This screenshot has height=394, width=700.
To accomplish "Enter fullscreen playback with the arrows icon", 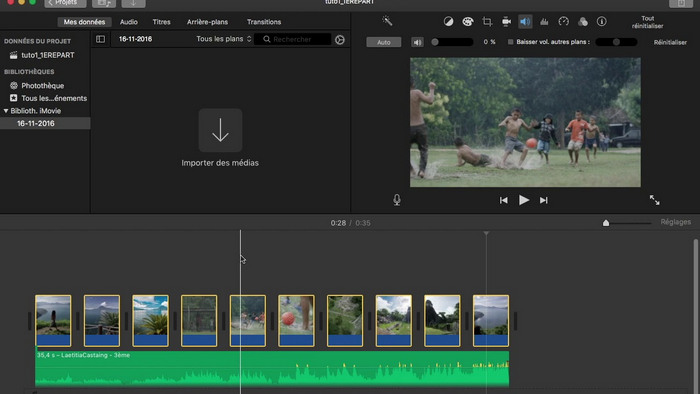I will point(654,200).
